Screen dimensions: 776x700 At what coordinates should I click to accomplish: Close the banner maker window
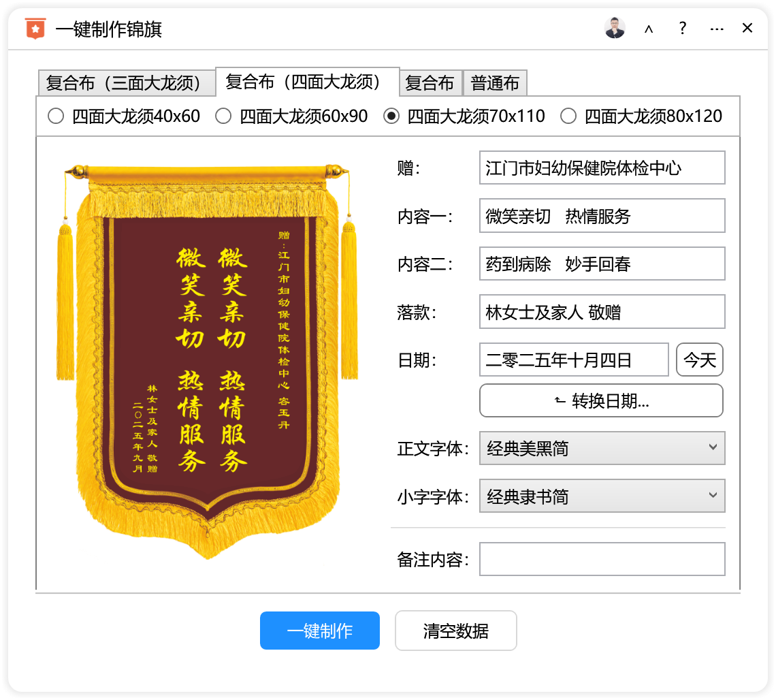click(x=747, y=28)
